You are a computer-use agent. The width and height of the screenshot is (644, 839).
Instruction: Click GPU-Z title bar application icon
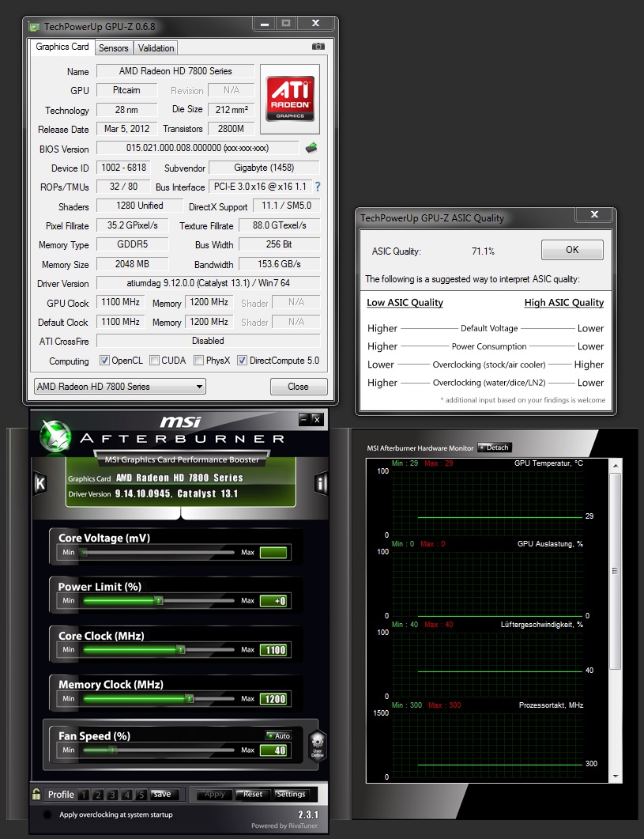pyautogui.click(x=34, y=26)
